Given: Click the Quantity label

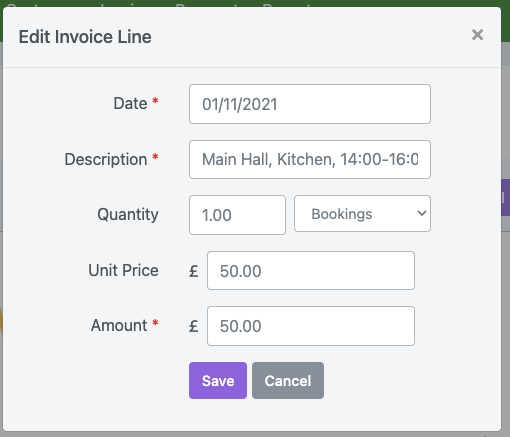Looking at the screenshot, I should (x=128, y=214).
